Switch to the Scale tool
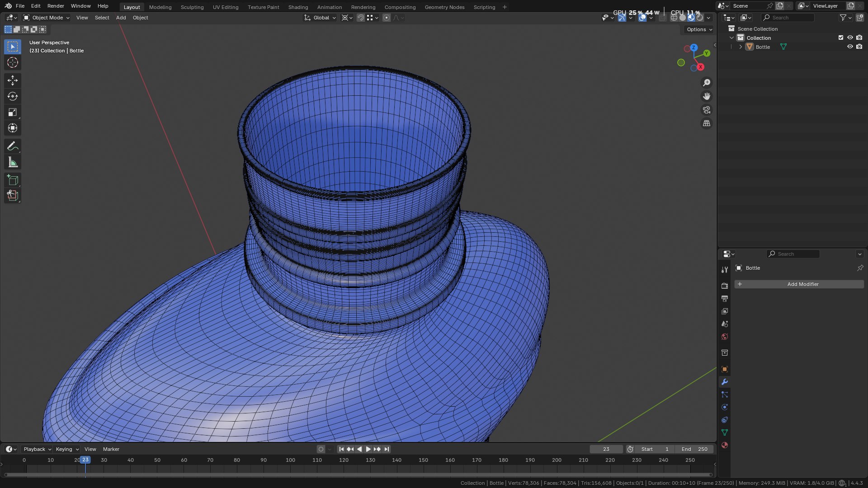 [x=13, y=112]
